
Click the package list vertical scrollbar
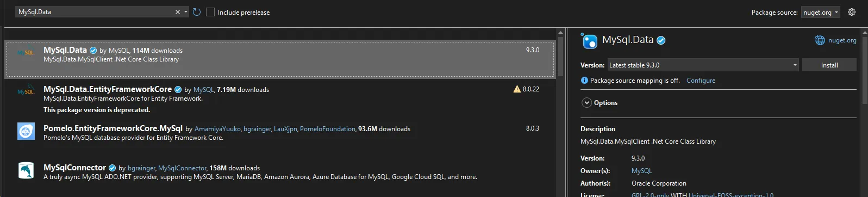click(x=560, y=54)
